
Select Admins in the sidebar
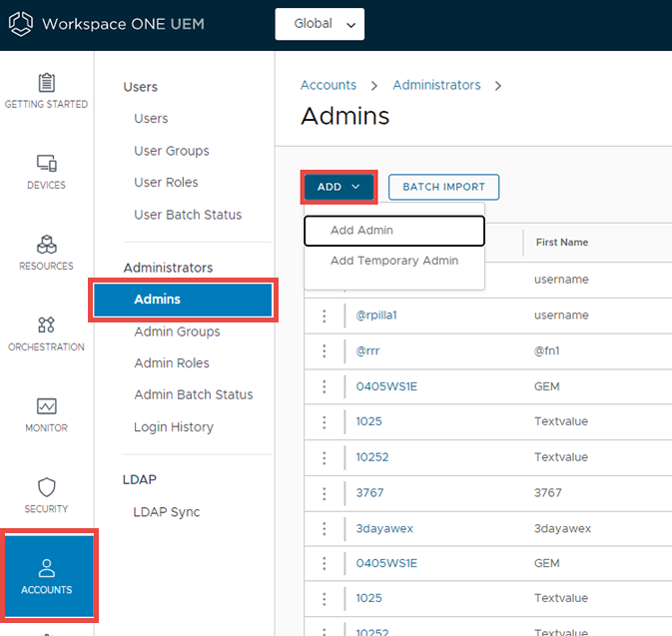pos(183,300)
